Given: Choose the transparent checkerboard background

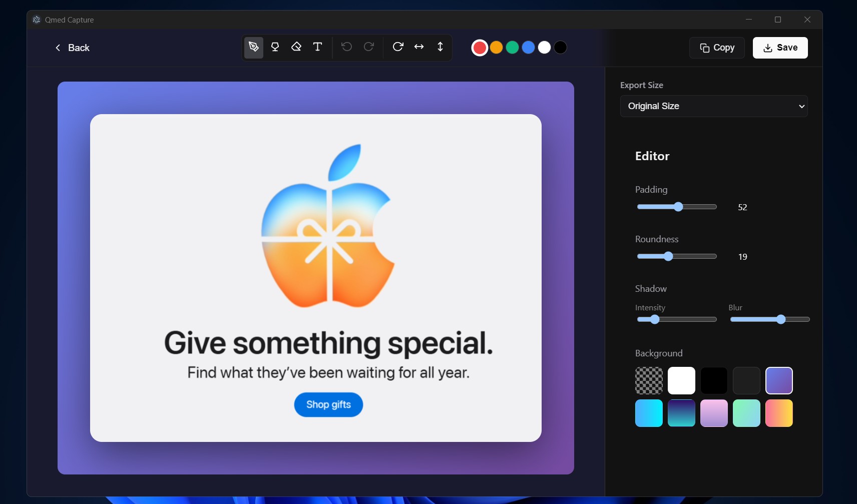Looking at the screenshot, I should tap(649, 380).
